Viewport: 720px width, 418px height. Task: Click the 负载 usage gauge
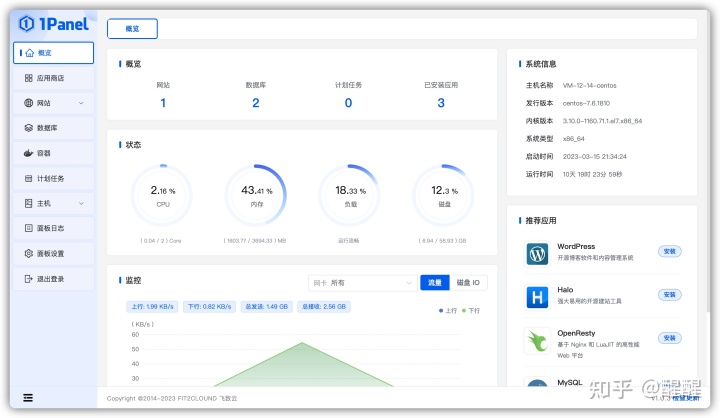pyautogui.click(x=350, y=195)
